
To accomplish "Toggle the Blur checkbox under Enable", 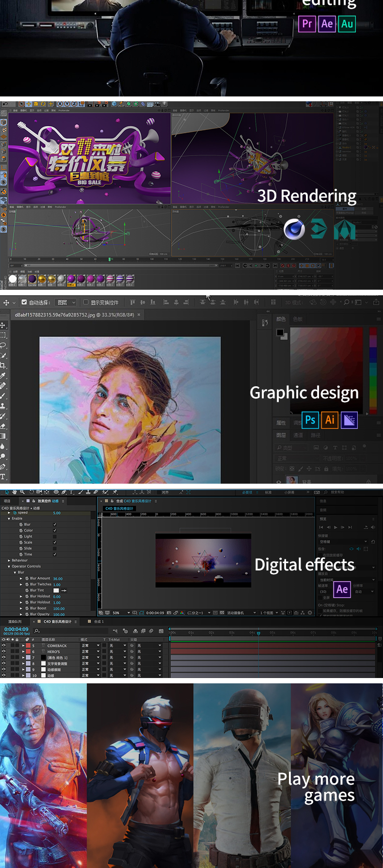I will (55, 524).
